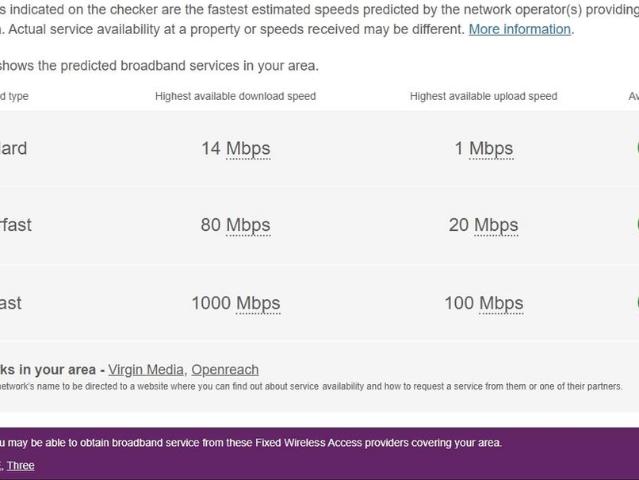
Task: Click Mbps abbreviation beside 20 upload speed
Action: tap(496, 225)
